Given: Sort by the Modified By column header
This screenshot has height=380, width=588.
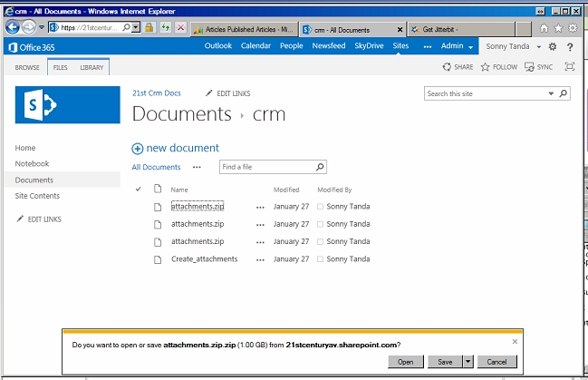Looking at the screenshot, I should click(x=334, y=190).
